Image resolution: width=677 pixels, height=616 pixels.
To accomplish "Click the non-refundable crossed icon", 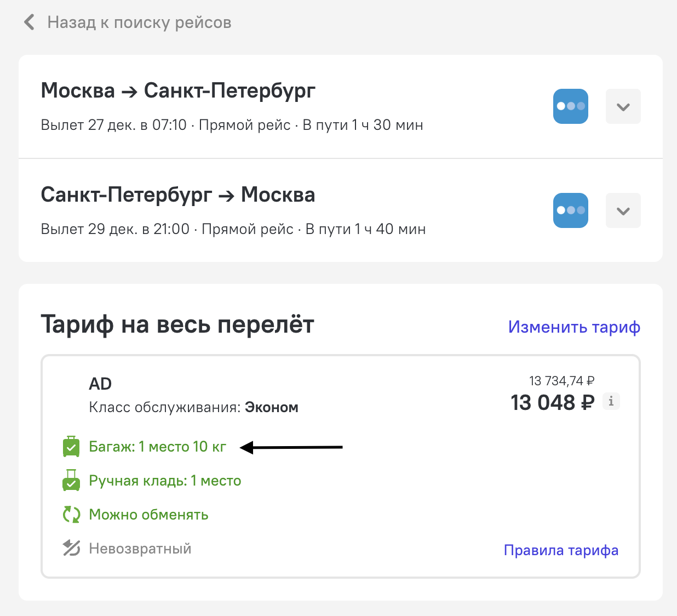I will point(71,548).
